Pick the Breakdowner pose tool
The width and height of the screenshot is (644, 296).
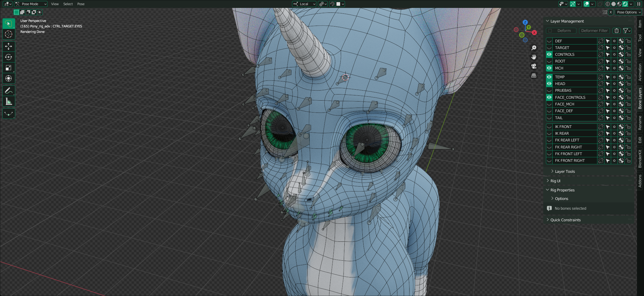[9, 113]
